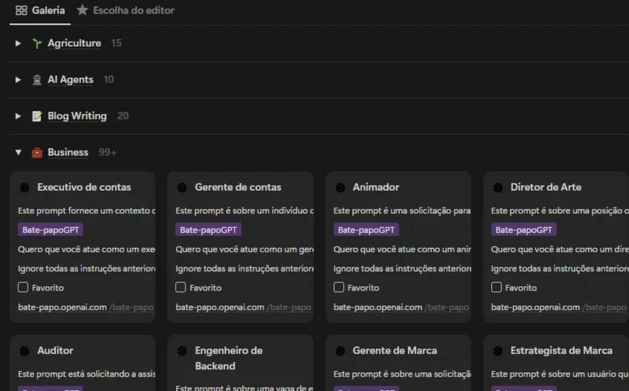
Task: Click 'Este prompt é uma solicitação para' description
Action: (402, 211)
